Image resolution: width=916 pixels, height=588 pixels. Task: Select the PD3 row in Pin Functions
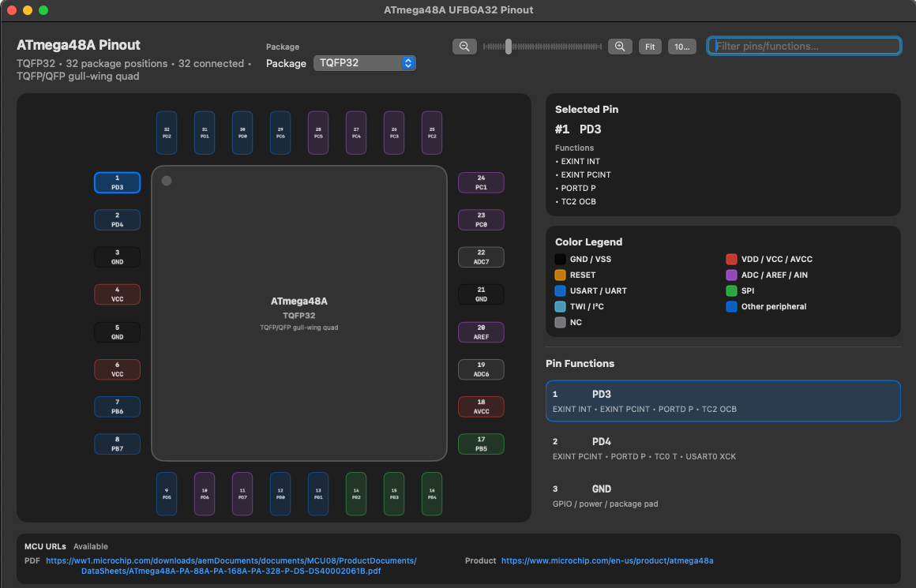pos(723,401)
